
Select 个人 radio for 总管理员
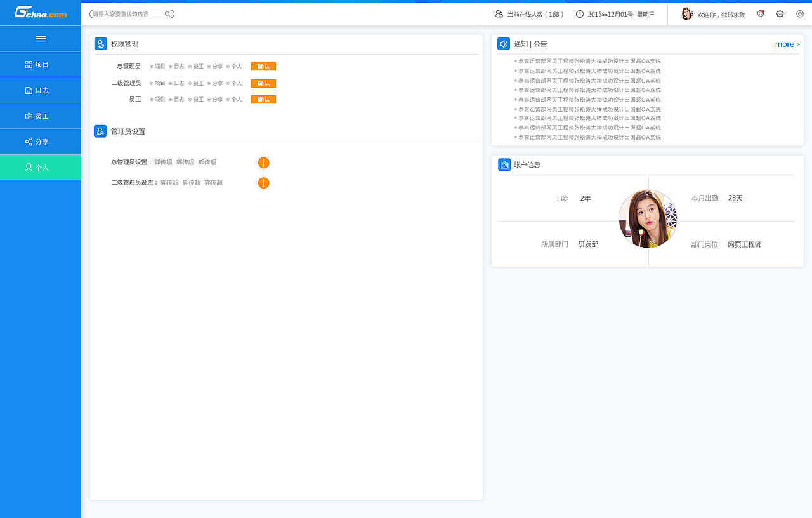[x=228, y=66]
